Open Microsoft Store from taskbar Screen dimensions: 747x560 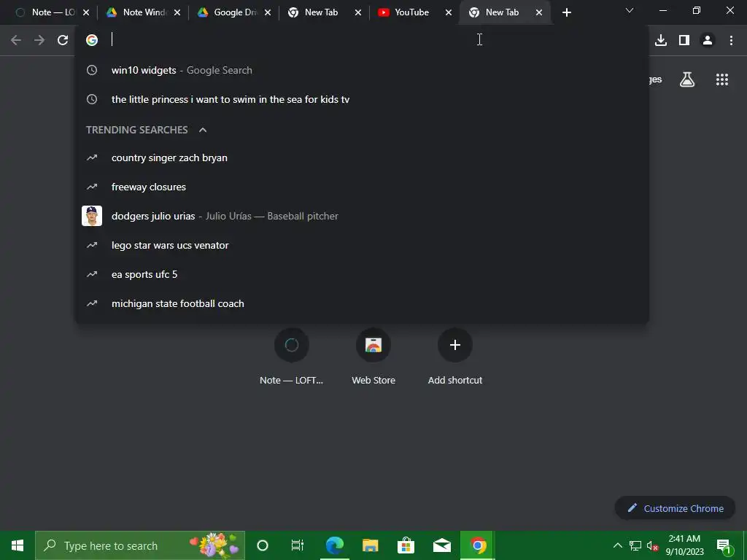tap(406, 545)
